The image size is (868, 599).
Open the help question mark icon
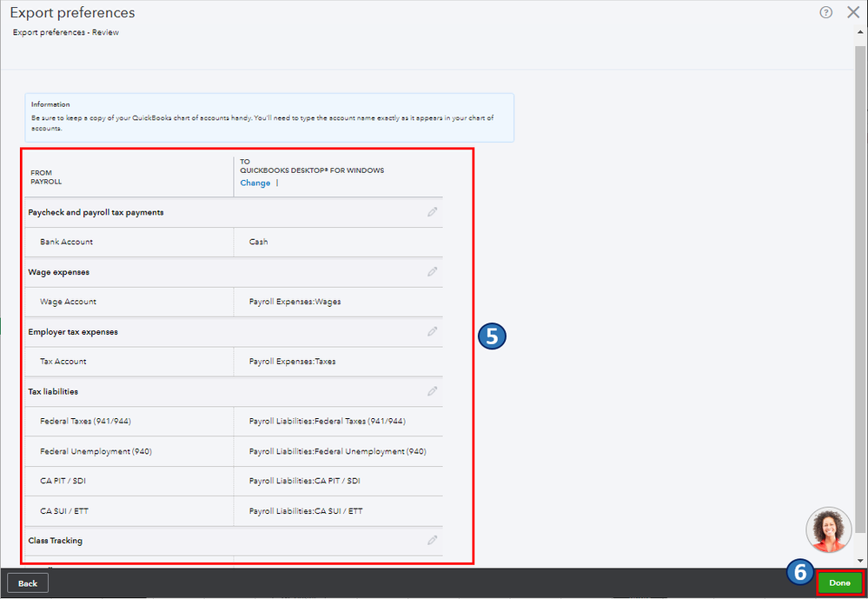tap(825, 12)
